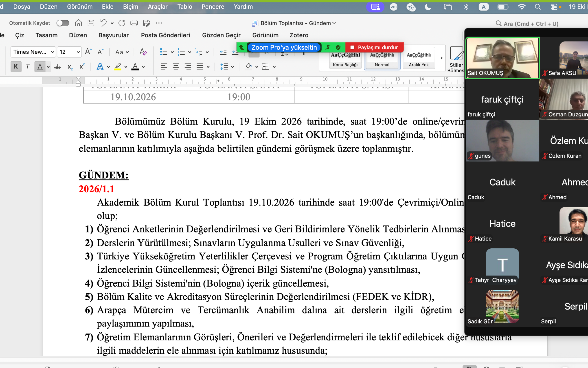Click the Zoom Pro'ya yükseltin button
Image resolution: width=588 pixels, height=368 pixels.
pyautogui.click(x=284, y=47)
